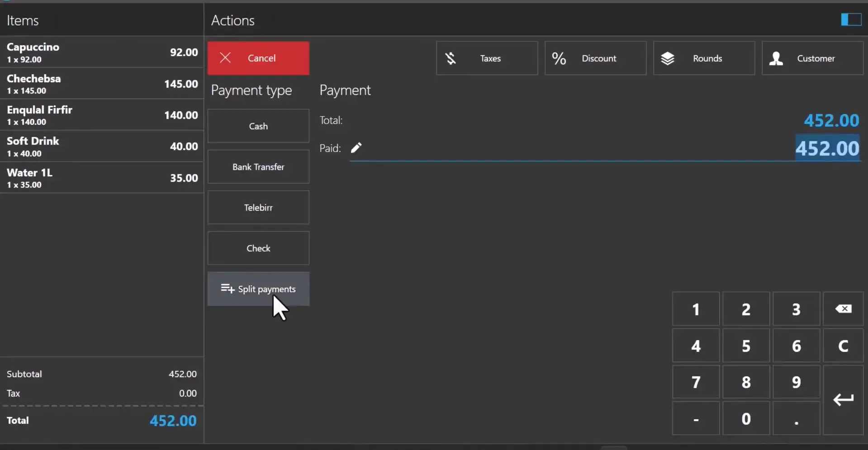Click the backspace icon on numpad

(843, 309)
